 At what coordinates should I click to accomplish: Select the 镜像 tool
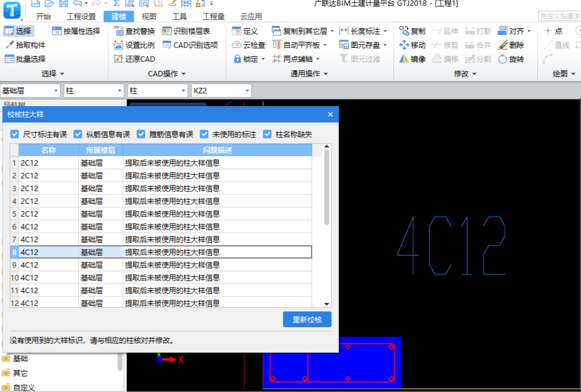pos(412,59)
